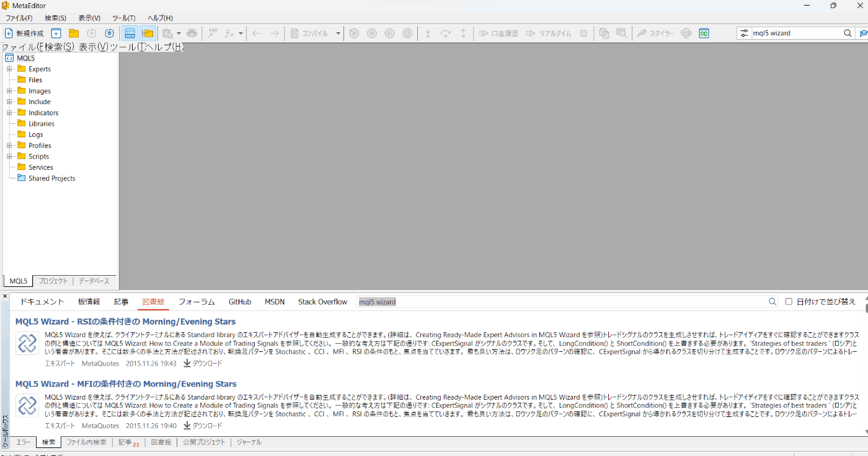
Task: Click the step into icon
Action: tap(427, 33)
